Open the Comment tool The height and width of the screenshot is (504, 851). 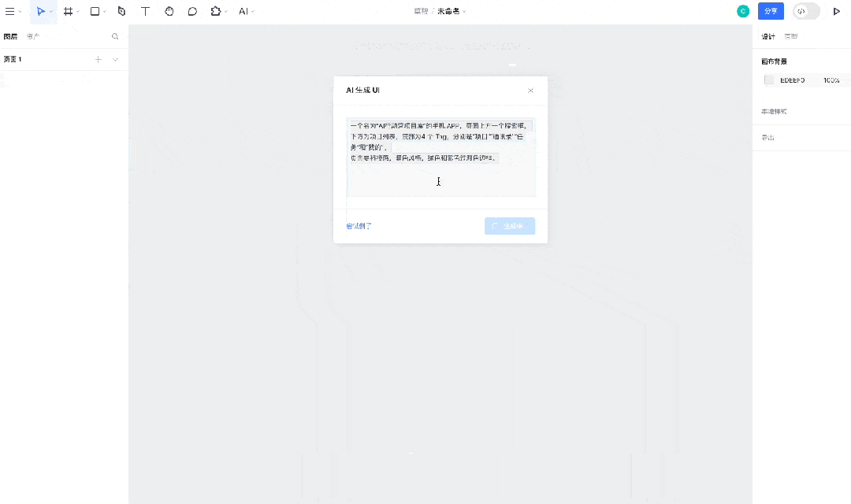pos(192,11)
